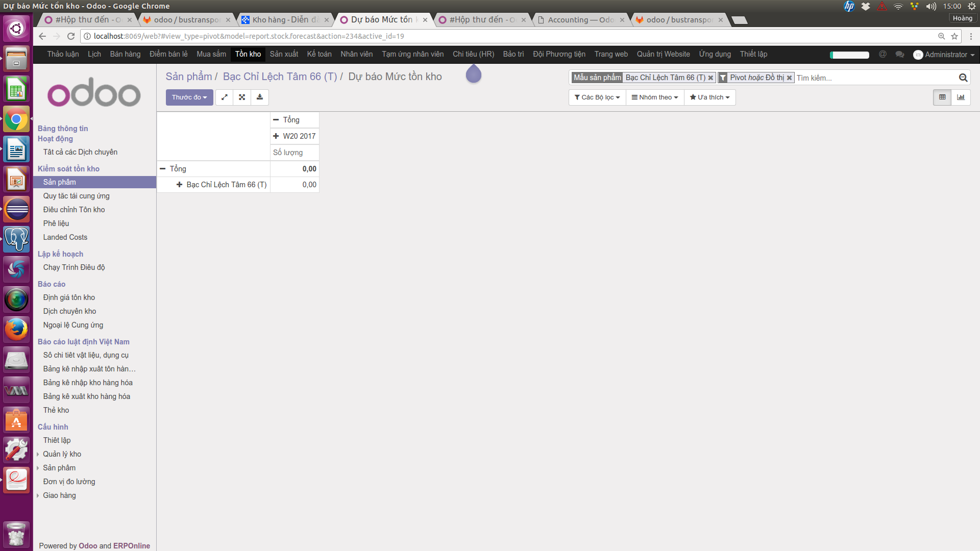Open Ubuntu Dash from the launcher
The width and height of the screenshot is (980, 551).
point(16,28)
